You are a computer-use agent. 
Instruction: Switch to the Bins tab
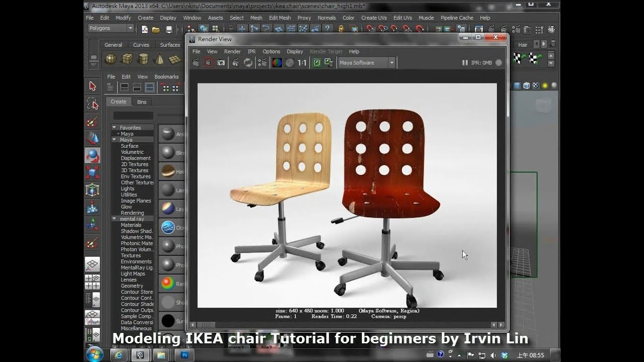142,102
